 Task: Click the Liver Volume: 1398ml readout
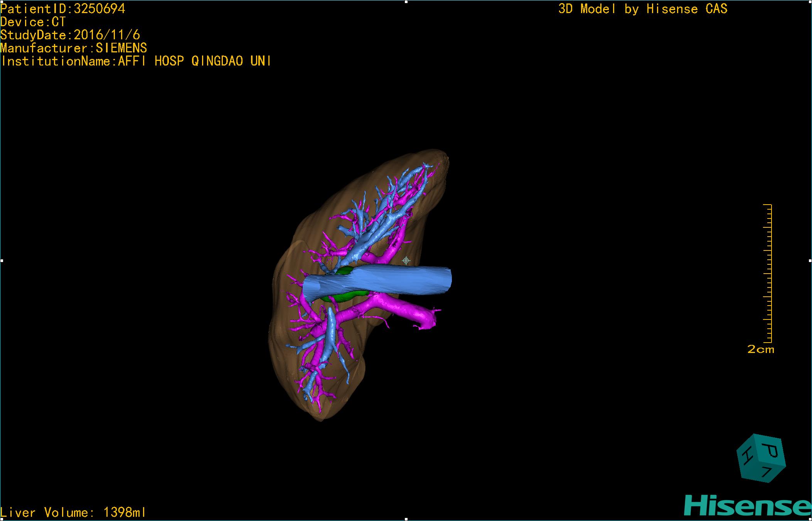(x=73, y=512)
